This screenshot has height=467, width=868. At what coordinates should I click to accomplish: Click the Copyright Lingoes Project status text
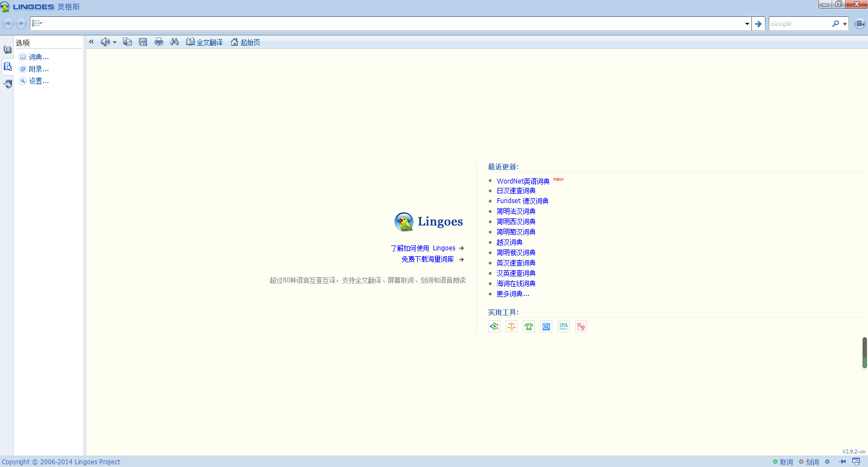pos(61,462)
